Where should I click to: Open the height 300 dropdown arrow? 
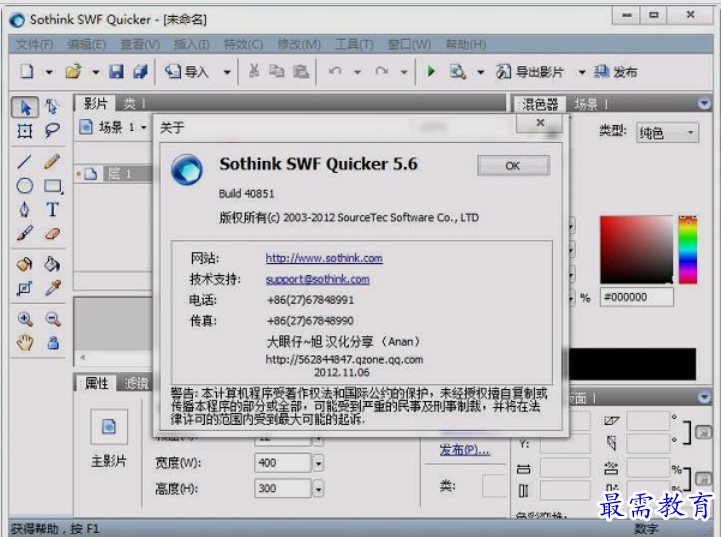pos(318,489)
